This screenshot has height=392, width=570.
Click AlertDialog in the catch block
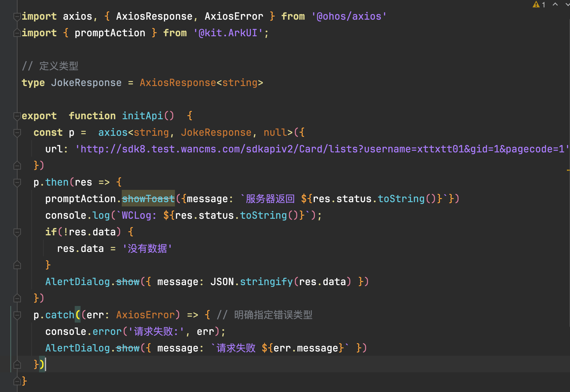(77, 348)
